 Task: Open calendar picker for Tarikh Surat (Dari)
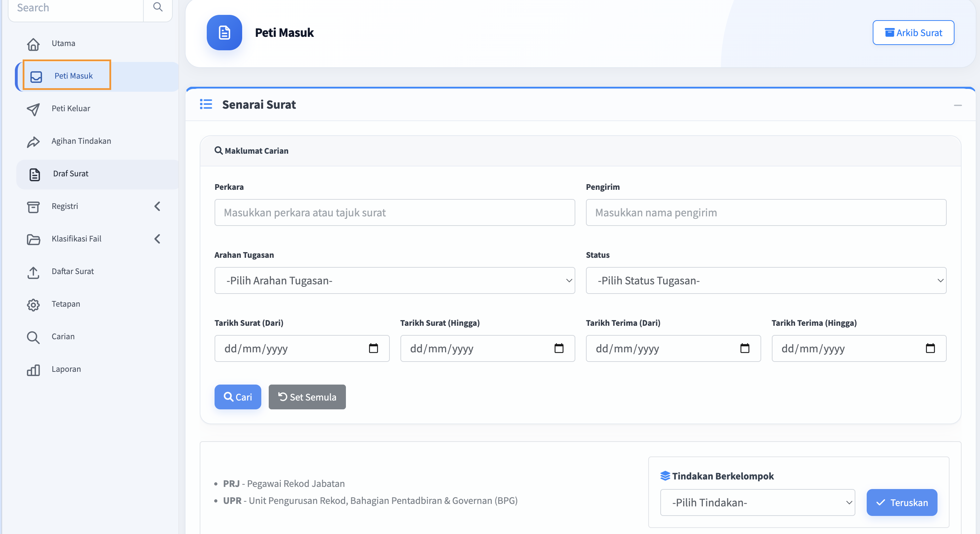[374, 348]
